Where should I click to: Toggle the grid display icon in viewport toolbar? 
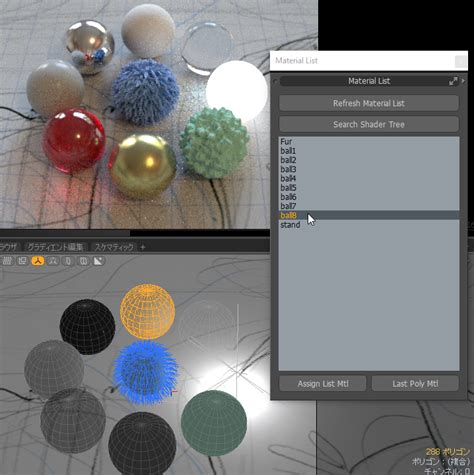[7, 261]
